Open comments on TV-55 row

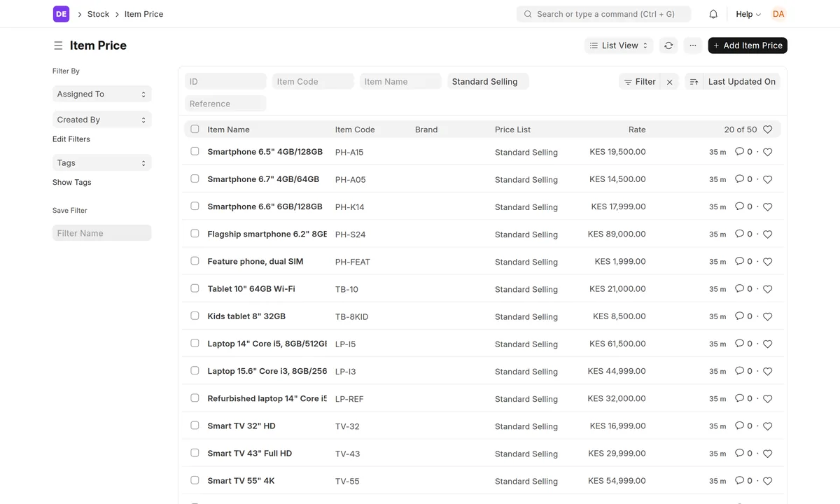pyautogui.click(x=743, y=480)
